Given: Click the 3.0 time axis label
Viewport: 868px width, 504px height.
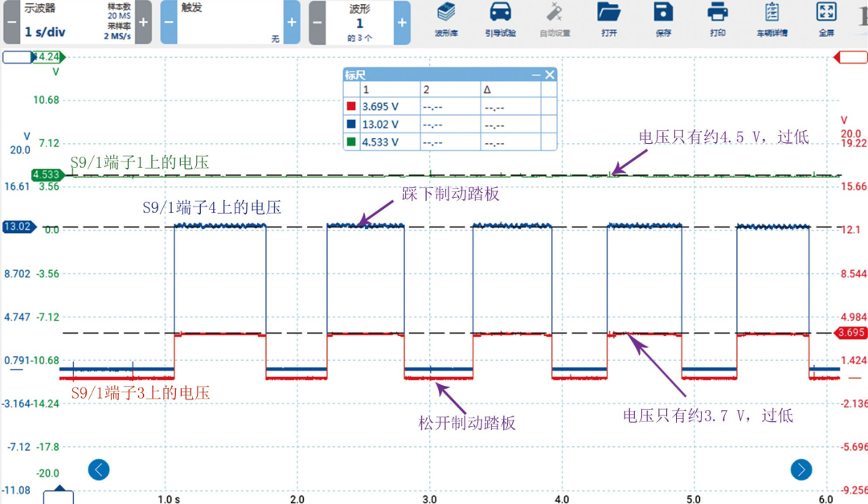Looking at the screenshot, I should pyautogui.click(x=429, y=499).
